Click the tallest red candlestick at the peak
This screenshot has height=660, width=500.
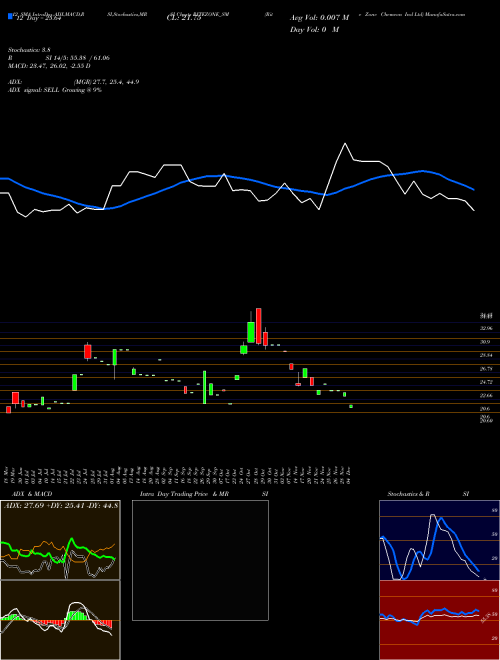click(x=258, y=326)
